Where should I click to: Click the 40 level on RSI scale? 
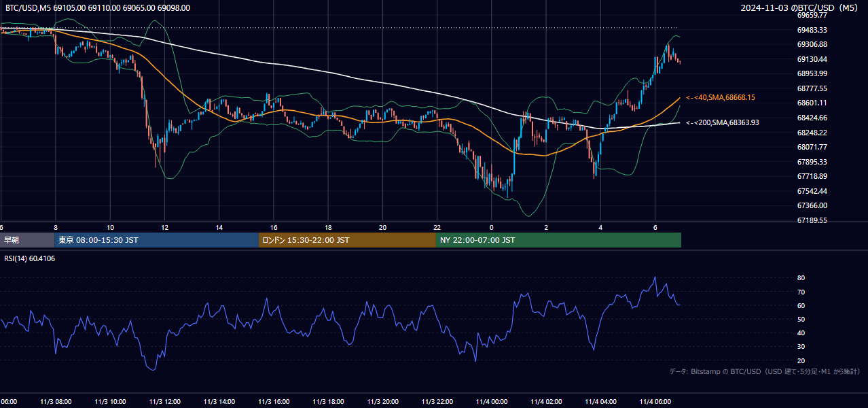(801, 333)
